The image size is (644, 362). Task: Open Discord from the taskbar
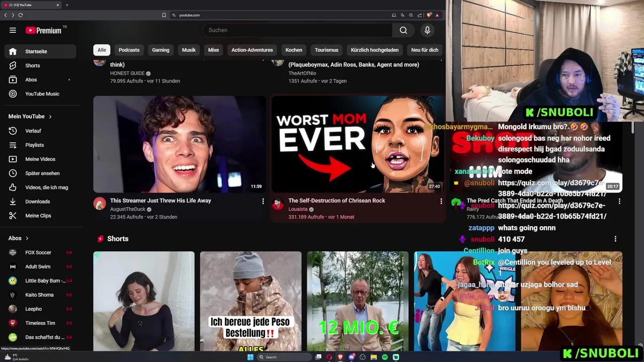tap(352, 357)
